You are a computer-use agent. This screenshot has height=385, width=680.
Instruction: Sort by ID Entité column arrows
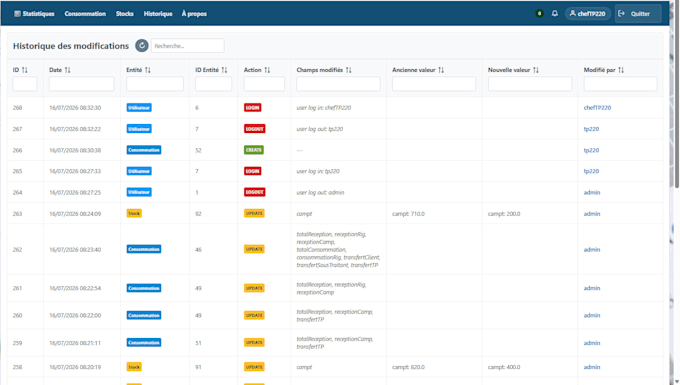[224, 70]
